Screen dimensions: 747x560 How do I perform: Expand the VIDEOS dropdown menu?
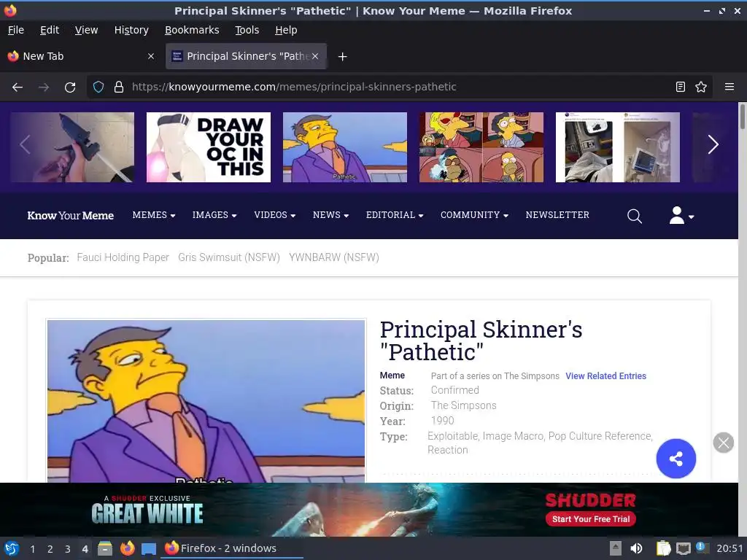(275, 215)
